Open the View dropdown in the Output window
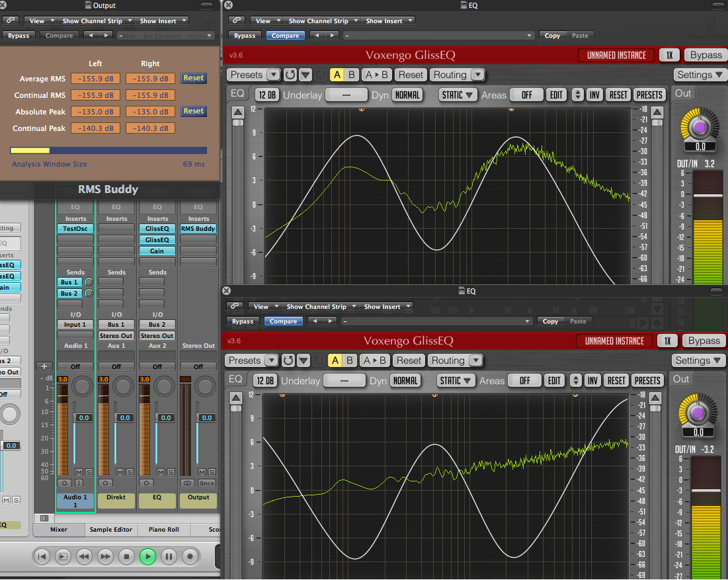 (41, 21)
